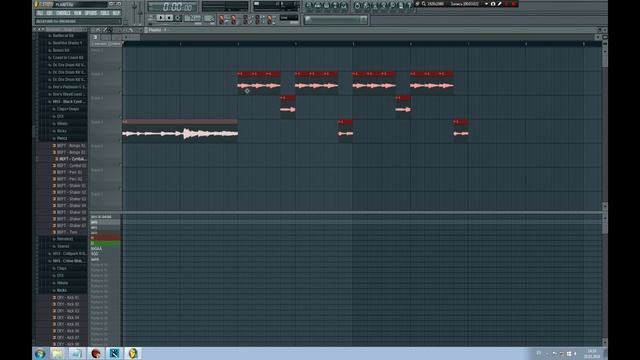Toggle the Track 1 mute switch
The width and height of the screenshot is (640, 360).
click(120, 68)
